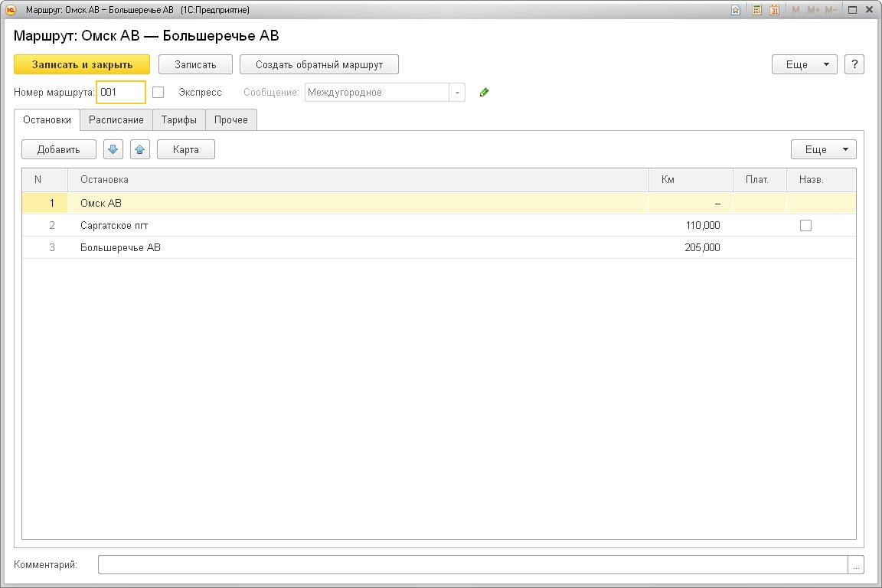This screenshot has width=882, height=588.
Task: Open the top Еще dropdown menu
Action: [804, 64]
